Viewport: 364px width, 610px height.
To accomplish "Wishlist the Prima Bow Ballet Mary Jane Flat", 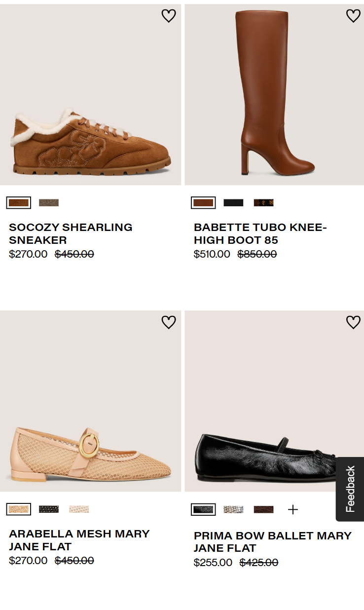I will tap(353, 322).
